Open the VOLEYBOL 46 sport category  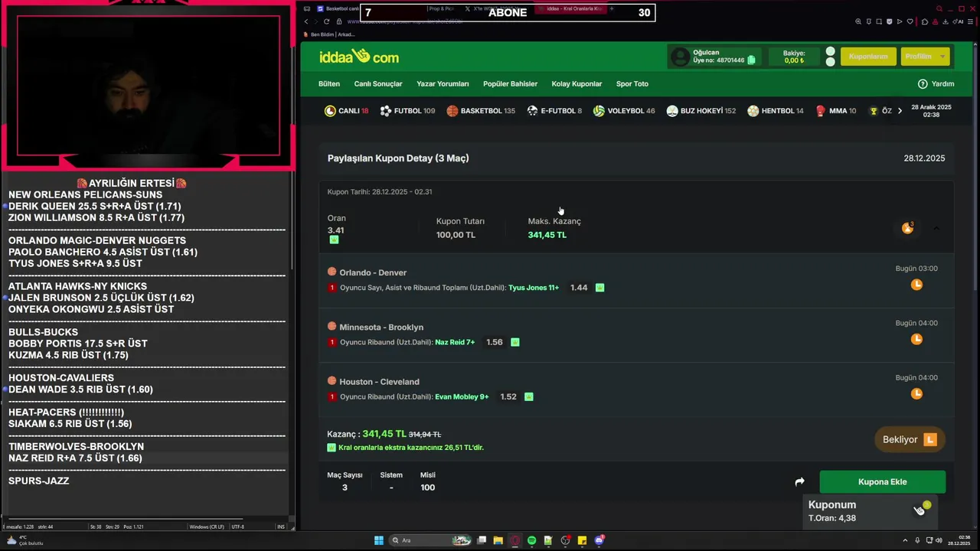[624, 111]
